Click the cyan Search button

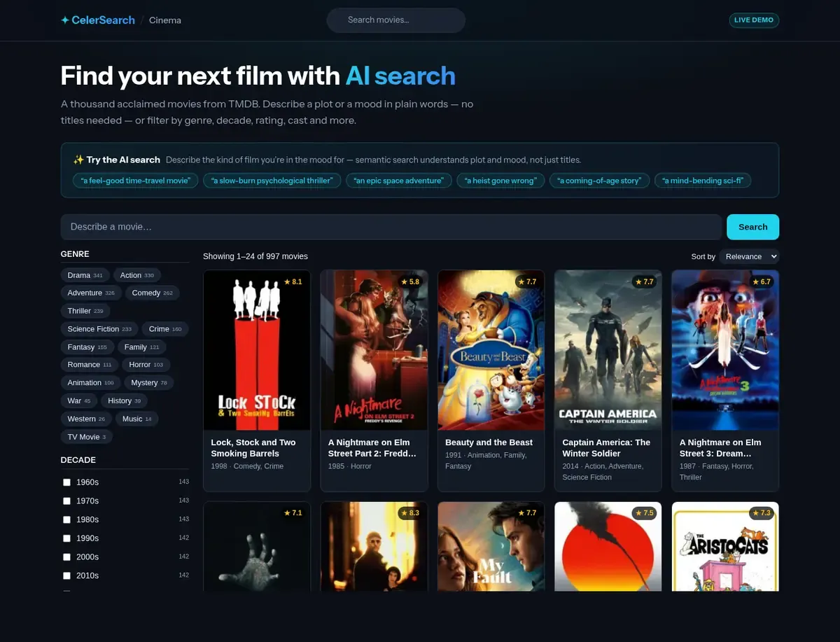click(752, 227)
